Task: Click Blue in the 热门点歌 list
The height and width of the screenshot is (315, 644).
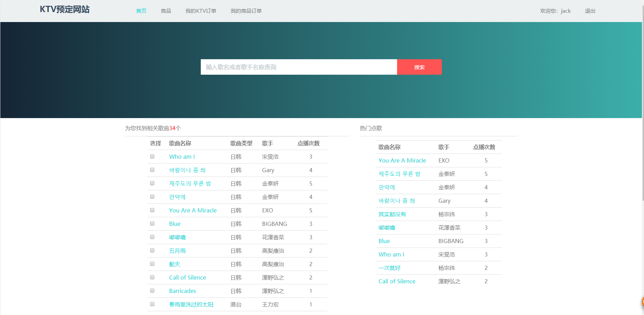Action: (x=384, y=241)
